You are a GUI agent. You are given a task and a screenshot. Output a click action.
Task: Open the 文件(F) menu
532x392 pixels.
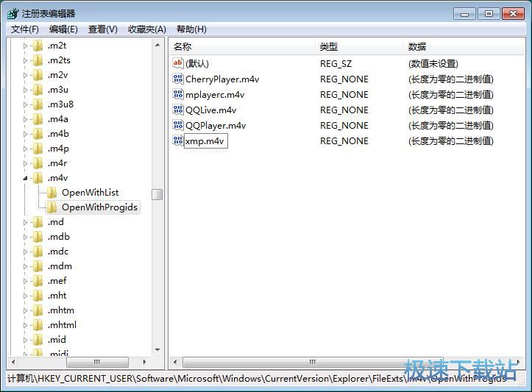tap(24, 29)
